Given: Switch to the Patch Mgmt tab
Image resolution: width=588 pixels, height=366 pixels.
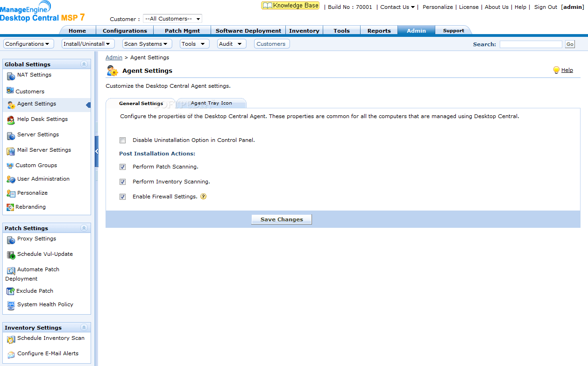Looking at the screenshot, I should tap(182, 31).
